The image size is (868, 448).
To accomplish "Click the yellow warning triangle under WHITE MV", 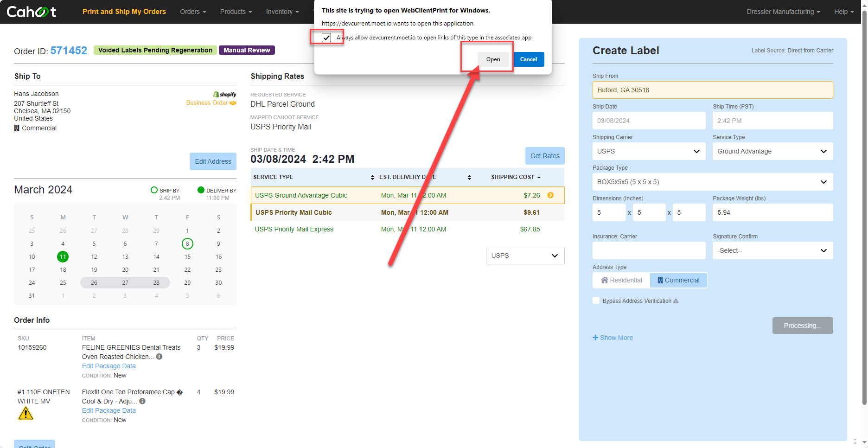I will tap(26, 413).
